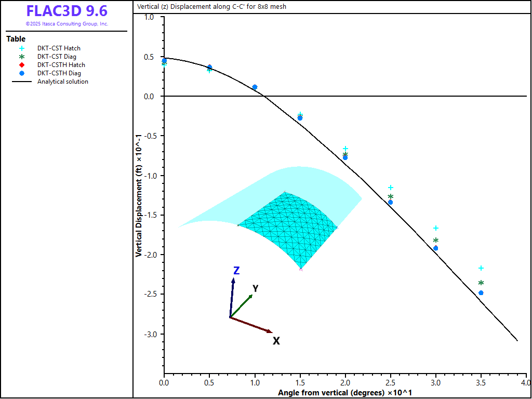Select the 'DKT-CSTH Diag' legend label

59,73
